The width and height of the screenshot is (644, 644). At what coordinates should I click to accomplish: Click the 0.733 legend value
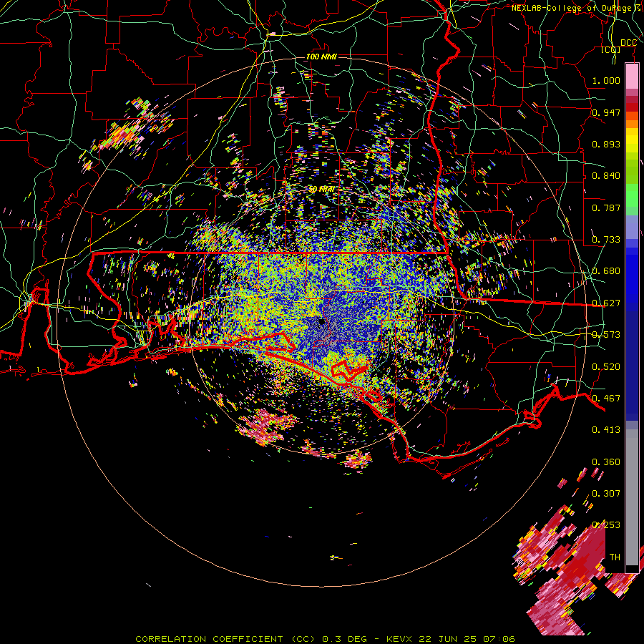point(606,240)
